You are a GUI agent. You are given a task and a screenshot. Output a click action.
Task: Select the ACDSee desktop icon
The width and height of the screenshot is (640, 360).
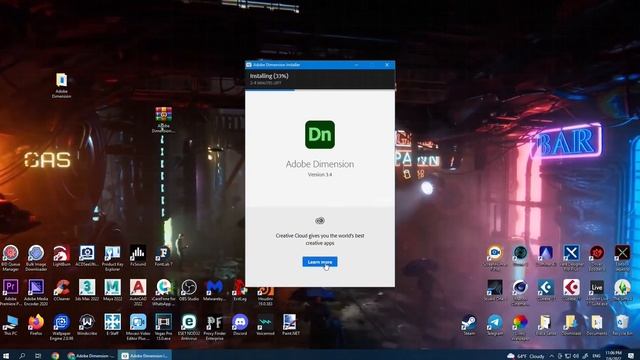pyautogui.click(x=87, y=256)
